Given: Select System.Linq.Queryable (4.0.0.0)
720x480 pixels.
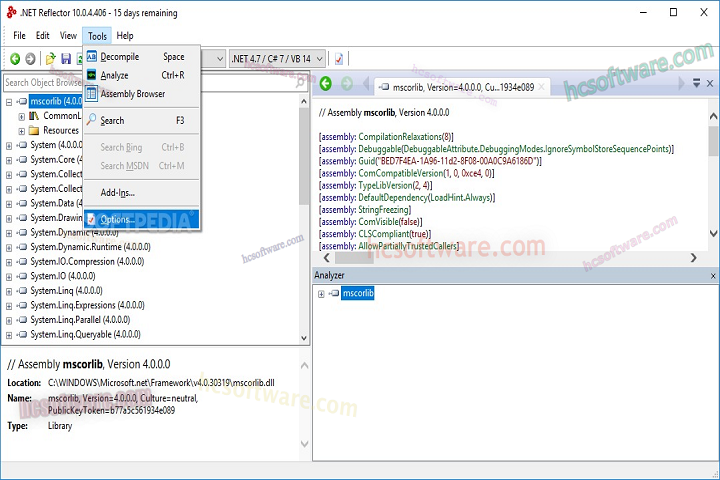Looking at the screenshot, I should tap(85, 334).
